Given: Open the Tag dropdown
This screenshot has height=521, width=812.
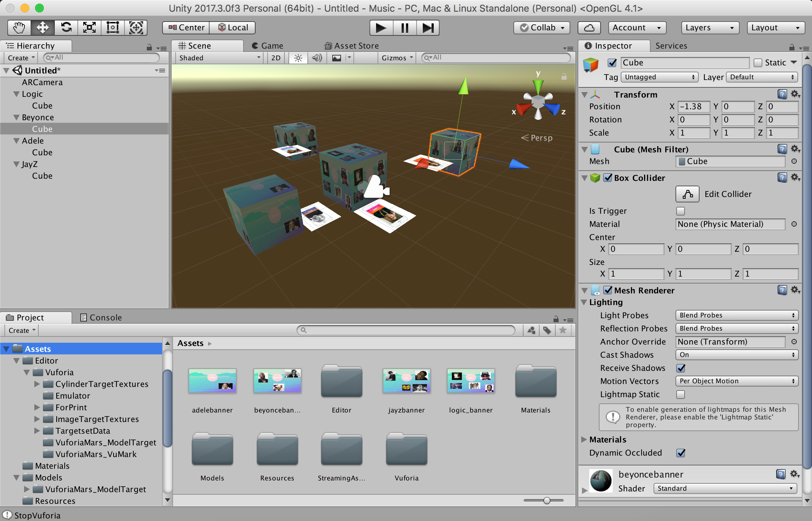Looking at the screenshot, I should [x=659, y=77].
